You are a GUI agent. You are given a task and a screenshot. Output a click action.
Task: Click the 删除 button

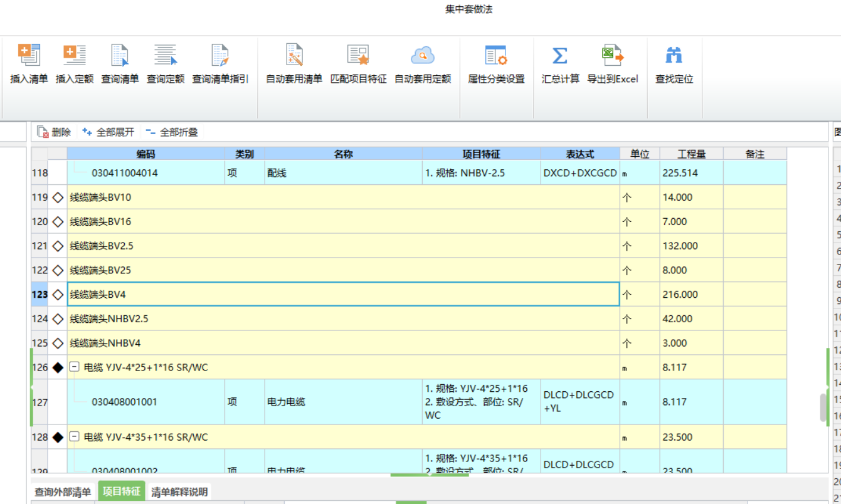[x=54, y=132]
